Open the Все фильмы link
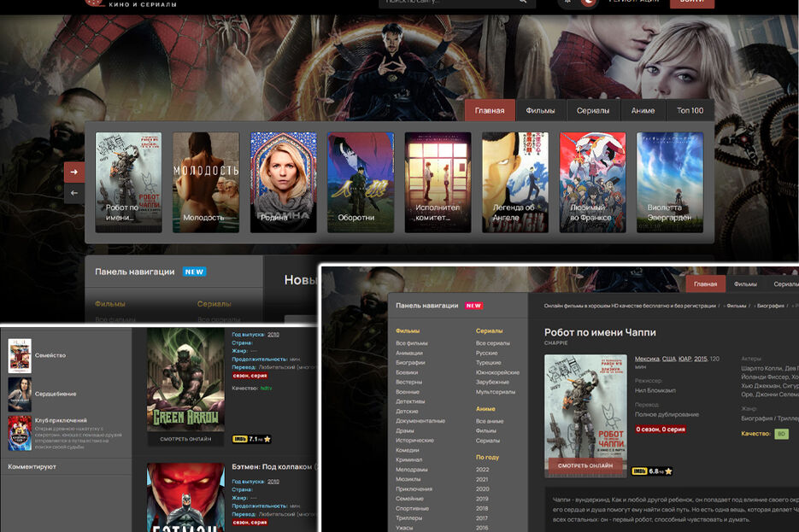799x532 pixels. pos(412,343)
